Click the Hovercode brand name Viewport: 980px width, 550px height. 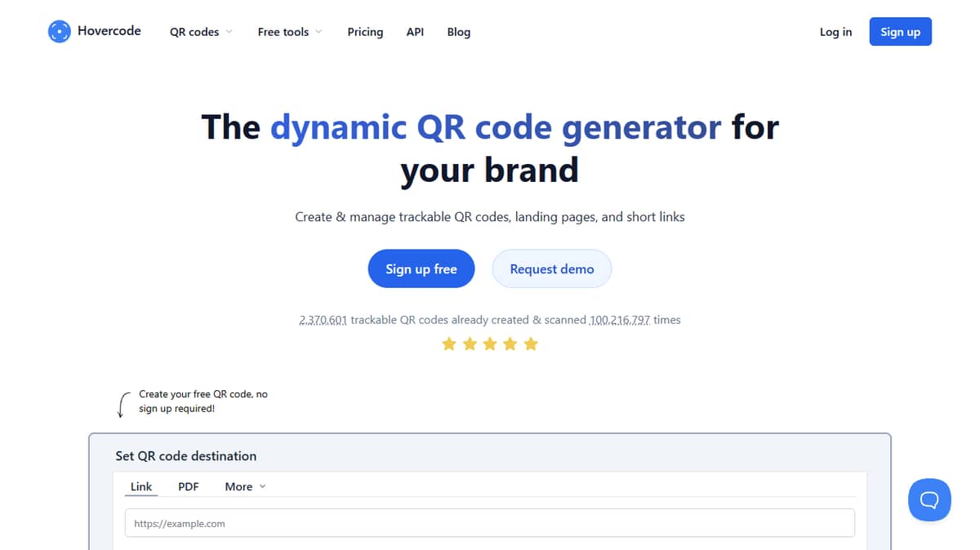pyautogui.click(x=109, y=31)
